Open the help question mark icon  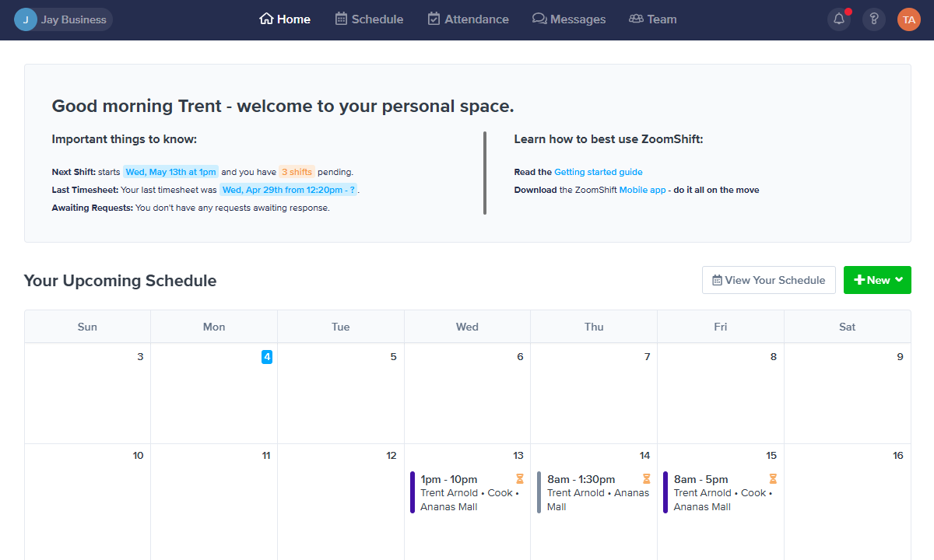coord(874,19)
